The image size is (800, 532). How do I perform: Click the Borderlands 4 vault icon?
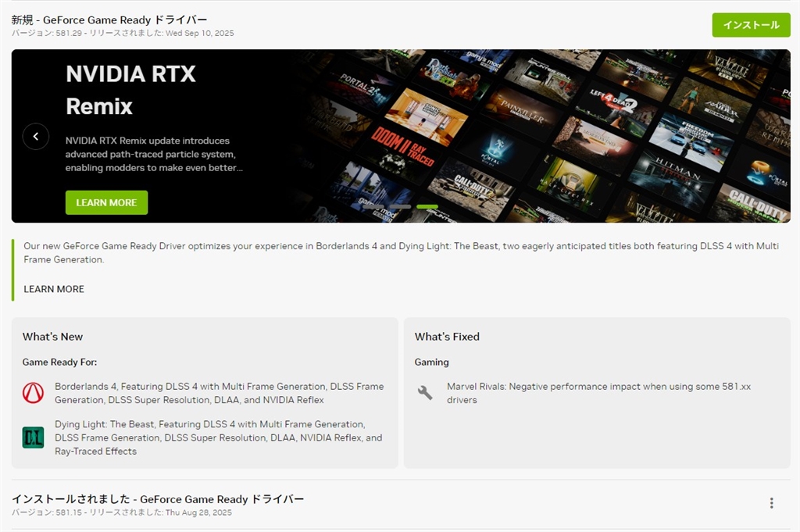point(33,393)
